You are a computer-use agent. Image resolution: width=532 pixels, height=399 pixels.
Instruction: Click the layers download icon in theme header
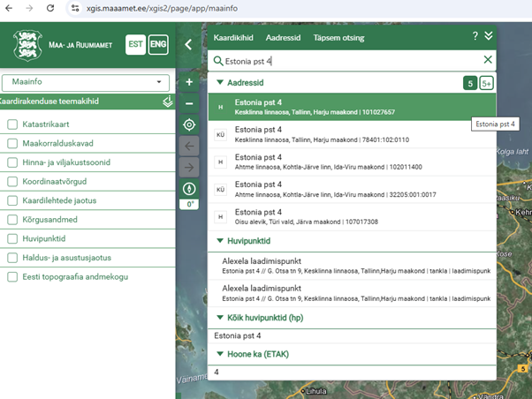click(x=167, y=102)
